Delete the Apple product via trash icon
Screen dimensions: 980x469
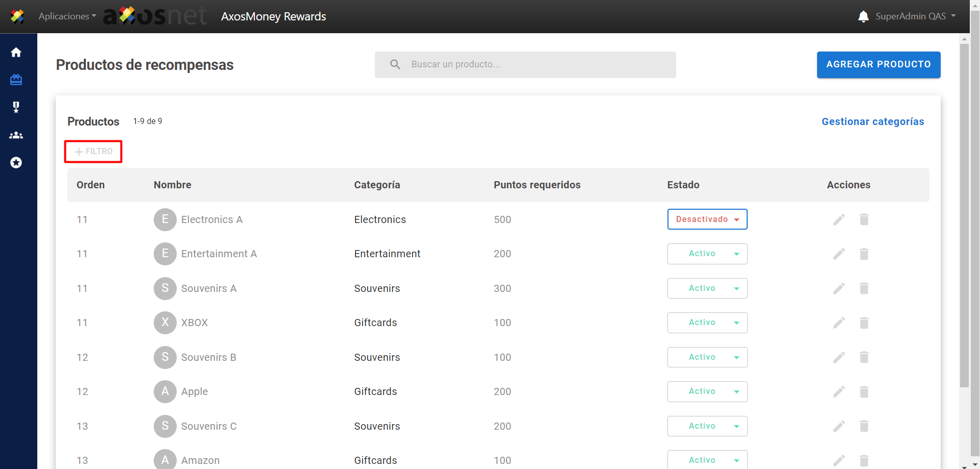tap(864, 392)
